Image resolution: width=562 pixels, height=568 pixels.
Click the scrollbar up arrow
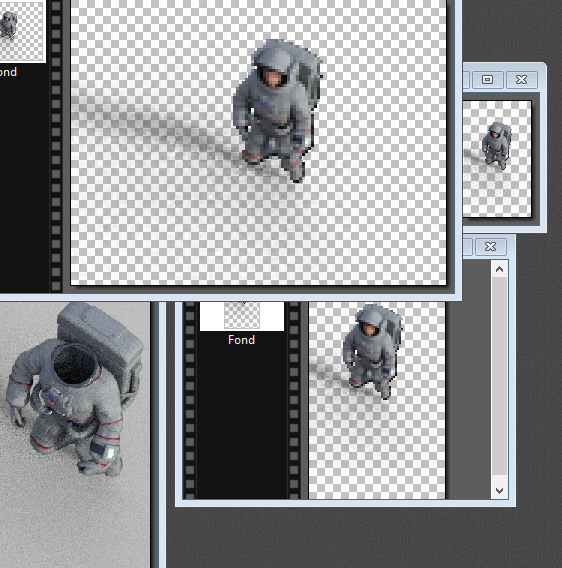[x=499, y=270]
